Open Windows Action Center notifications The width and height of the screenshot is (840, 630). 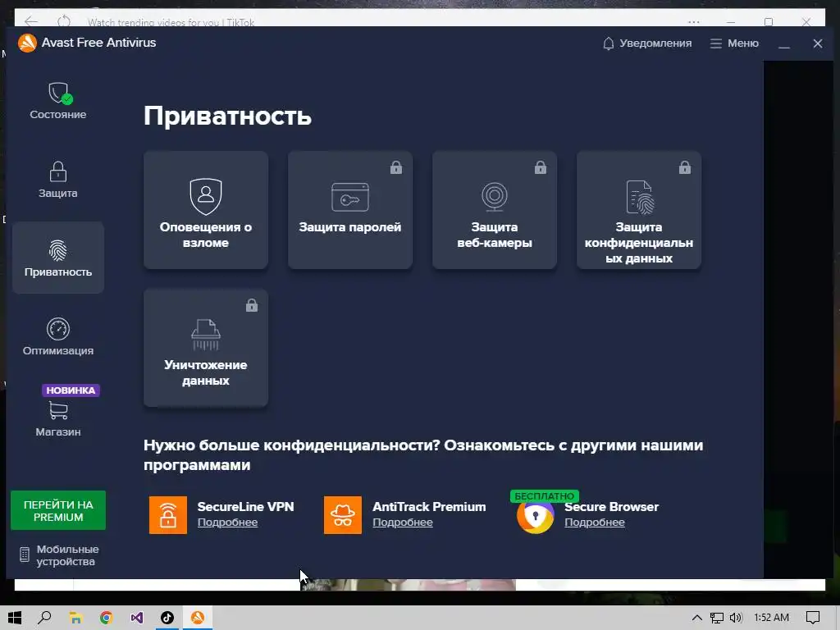[813, 618]
